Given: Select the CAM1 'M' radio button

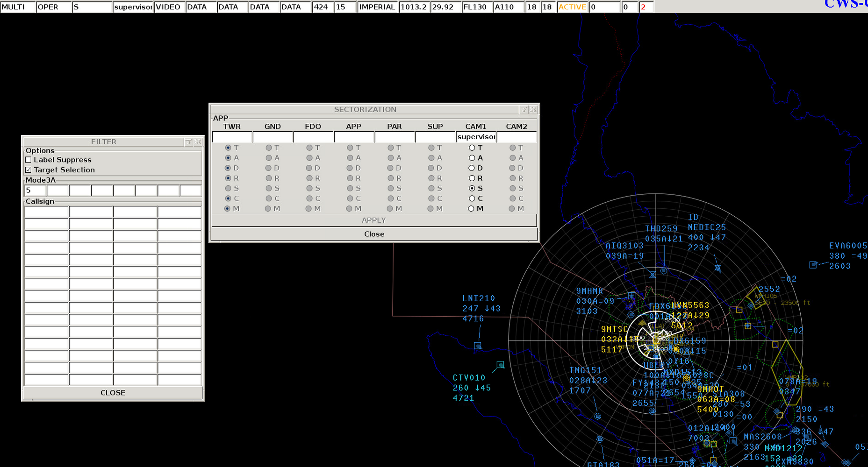Looking at the screenshot, I should (472, 209).
